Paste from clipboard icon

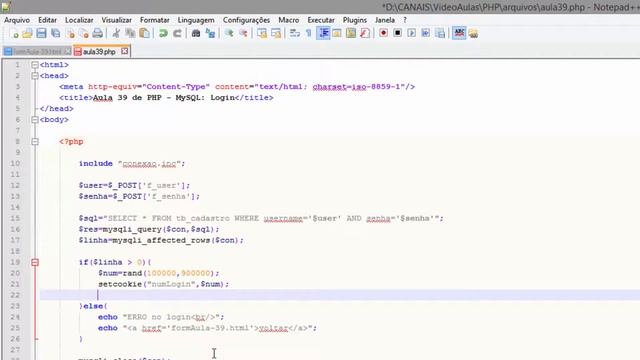coord(144,33)
